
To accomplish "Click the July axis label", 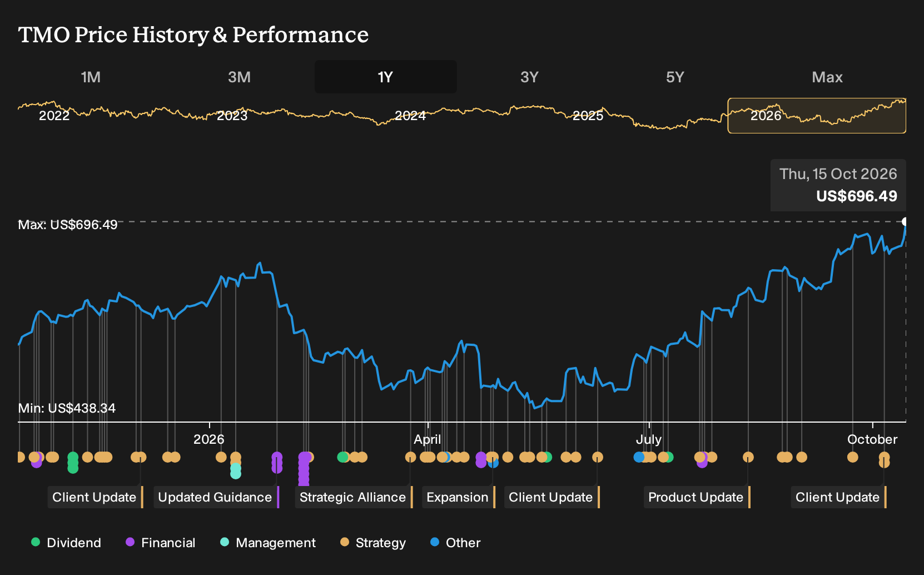I will point(649,439).
